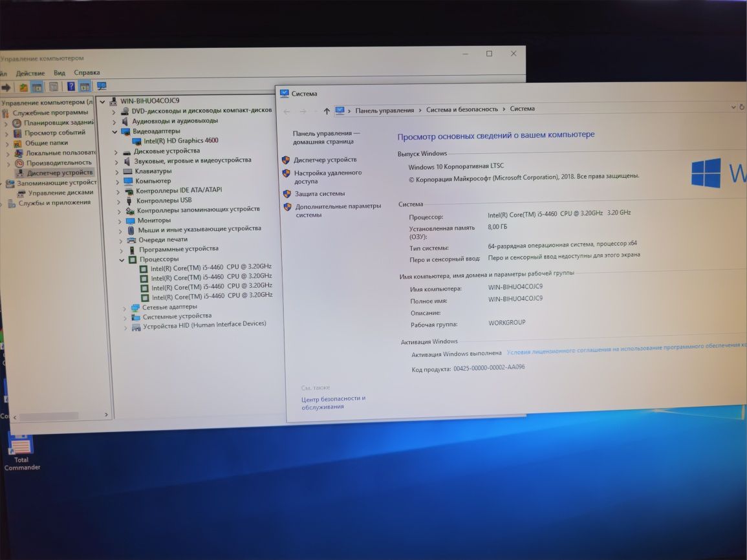Select Общие папки in left tree
The width and height of the screenshot is (747, 560).
click(46, 143)
